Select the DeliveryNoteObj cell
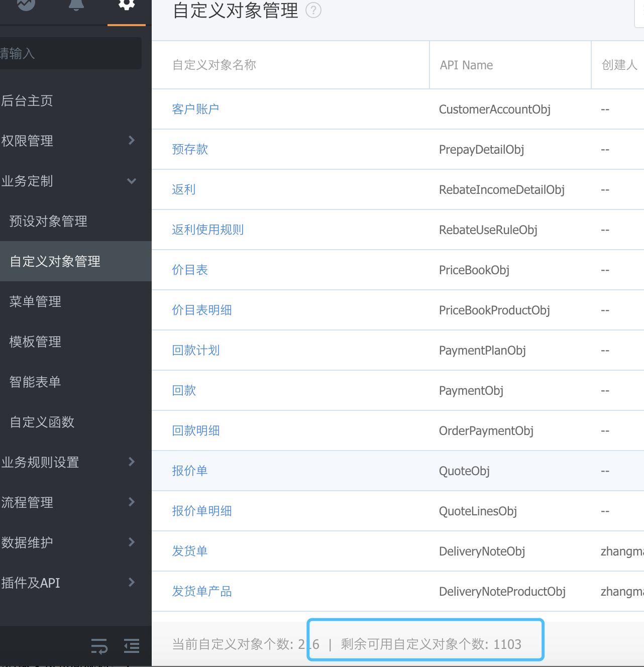The image size is (644, 667). [x=482, y=551]
